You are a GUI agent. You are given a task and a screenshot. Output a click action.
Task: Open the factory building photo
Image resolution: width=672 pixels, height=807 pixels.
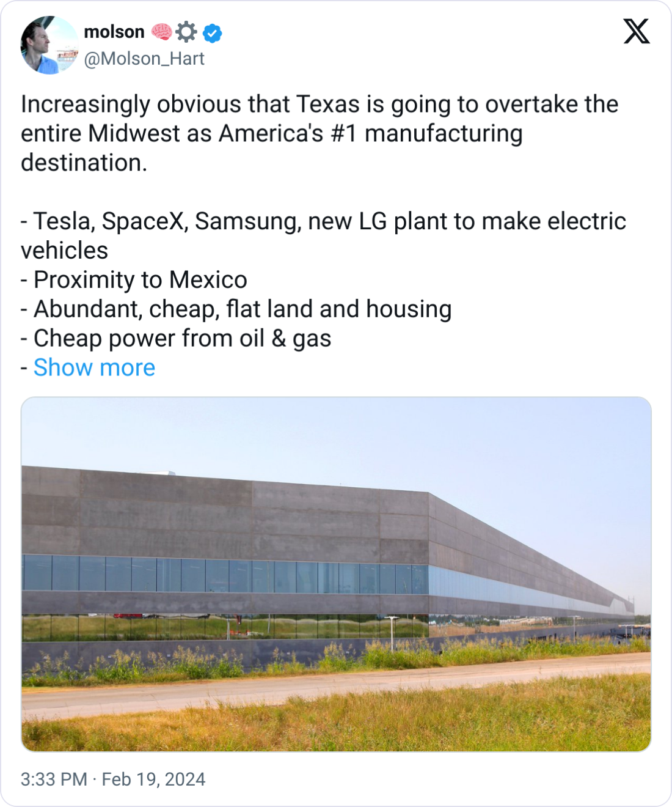point(336,574)
